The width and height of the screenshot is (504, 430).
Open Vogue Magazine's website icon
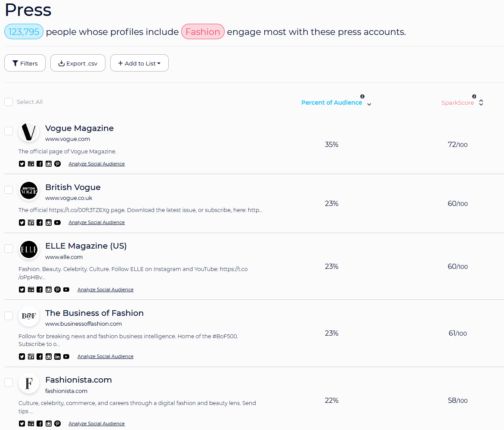click(31, 164)
